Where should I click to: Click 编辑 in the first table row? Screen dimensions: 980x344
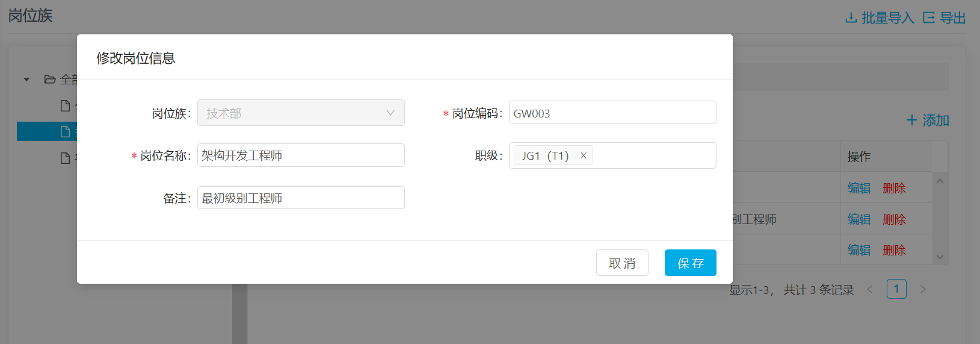(x=859, y=188)
